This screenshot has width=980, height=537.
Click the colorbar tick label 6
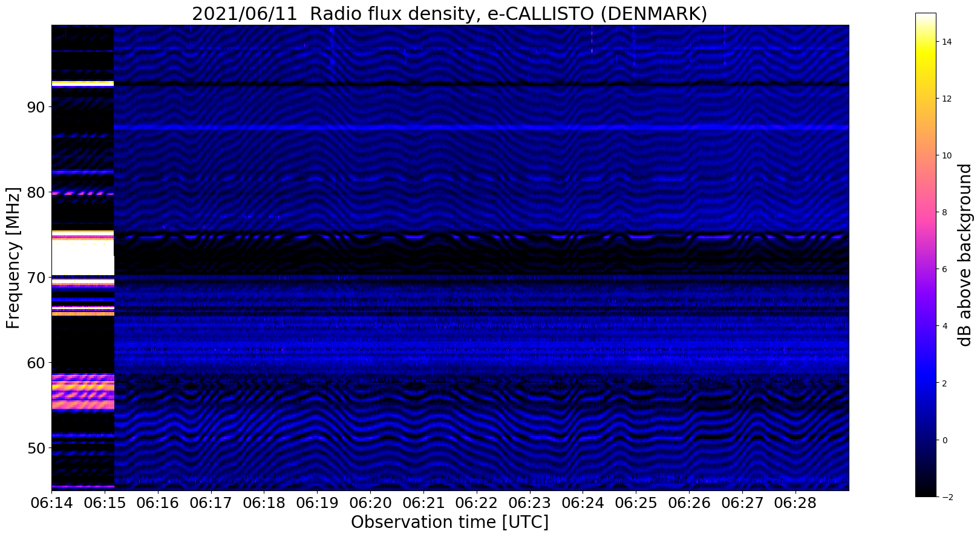point(944,269)
